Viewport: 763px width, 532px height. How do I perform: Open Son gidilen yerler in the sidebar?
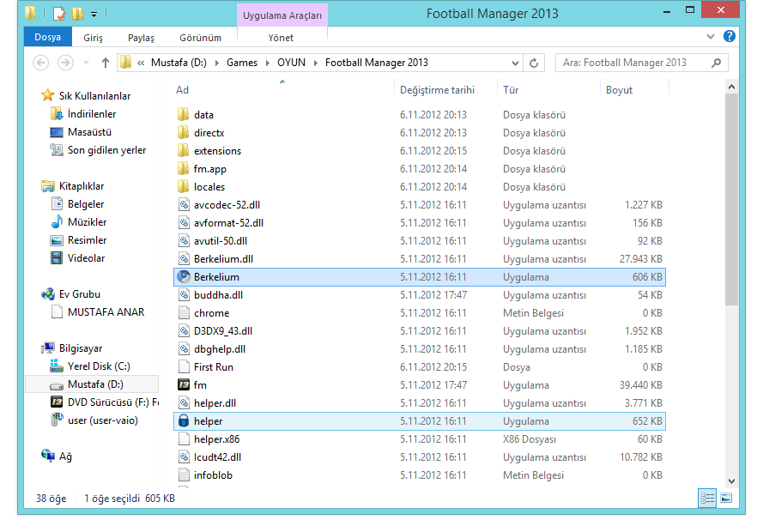point(106,150)
